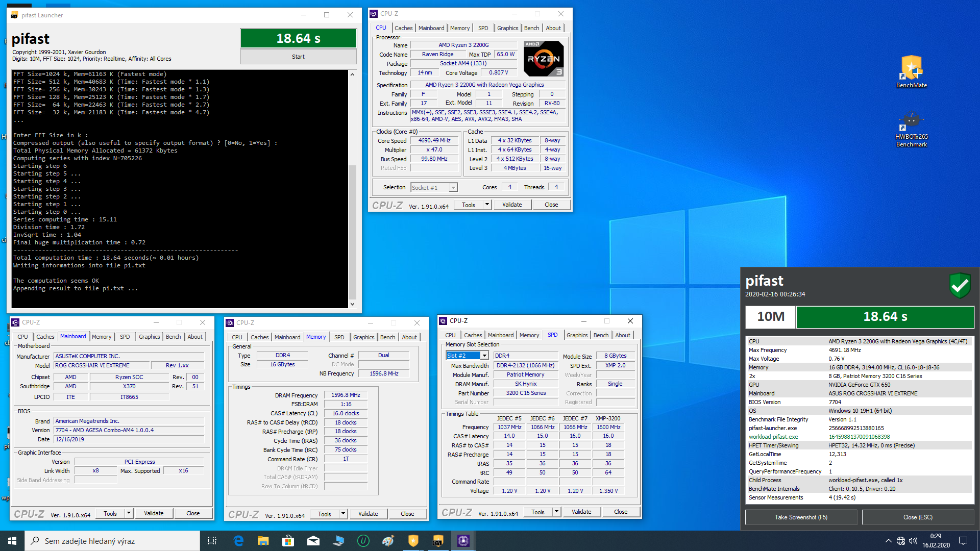Click workload-pifast.exe row in BenchMate
The height and width of the screenshot is (551, 980).
[x=860, y=437]
